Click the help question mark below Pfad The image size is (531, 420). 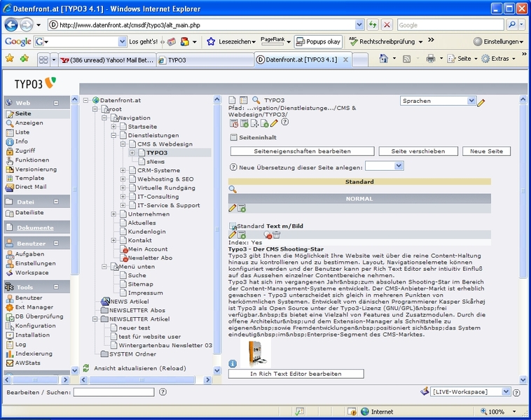[x=285, y=122]
